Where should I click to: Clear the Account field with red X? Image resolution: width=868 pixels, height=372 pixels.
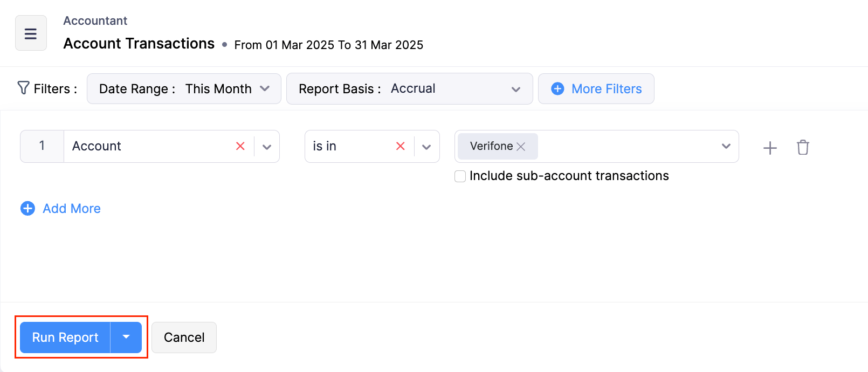point(240,146)
